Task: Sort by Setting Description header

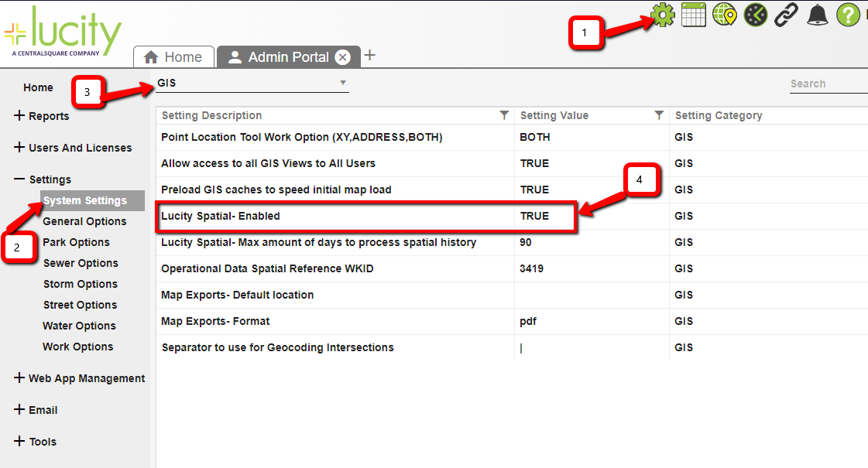Action: (212, 115)
